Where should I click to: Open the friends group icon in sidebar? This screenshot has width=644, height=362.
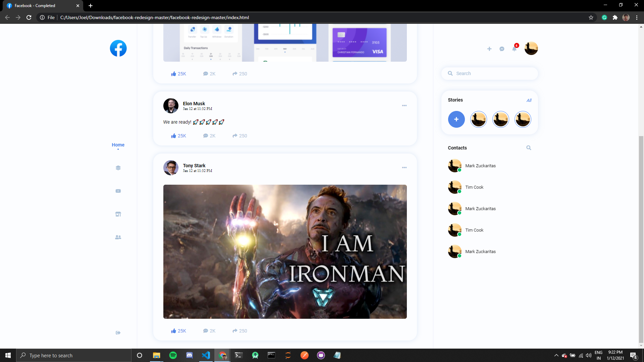coord(118,237)
